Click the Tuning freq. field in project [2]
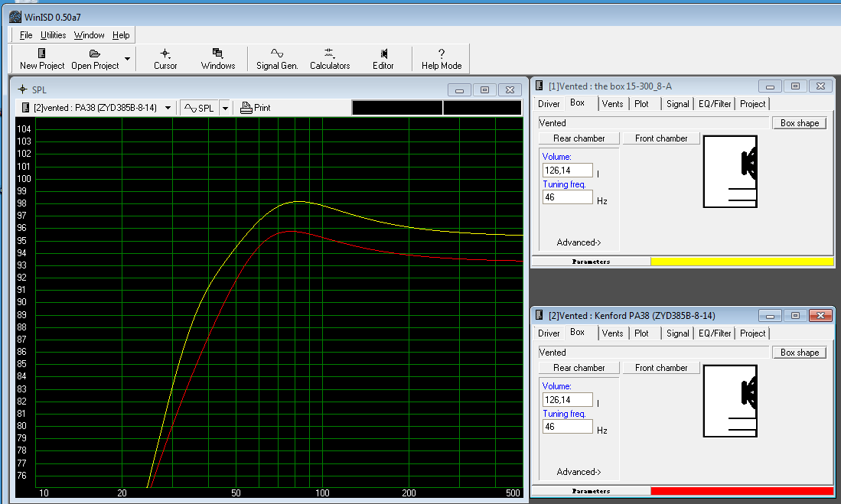This screenshot has width=841, height=504. pos(568,427)
